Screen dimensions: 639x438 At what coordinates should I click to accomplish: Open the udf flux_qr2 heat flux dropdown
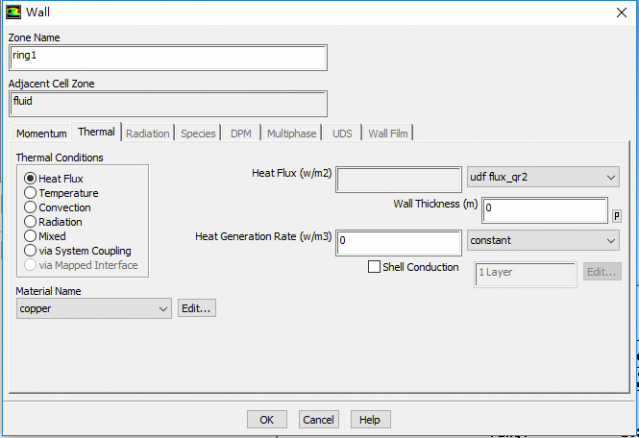[543, 177]
